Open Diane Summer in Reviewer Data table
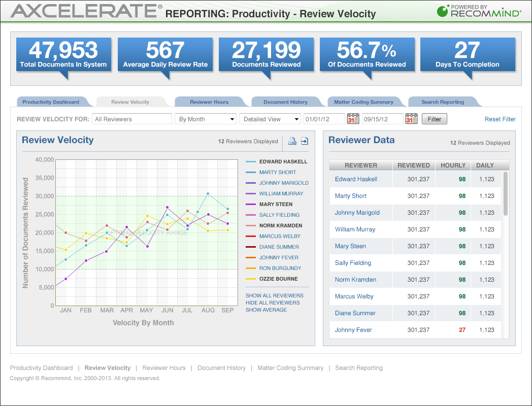This screenshot has width=532, height=406. coord(355,313)
